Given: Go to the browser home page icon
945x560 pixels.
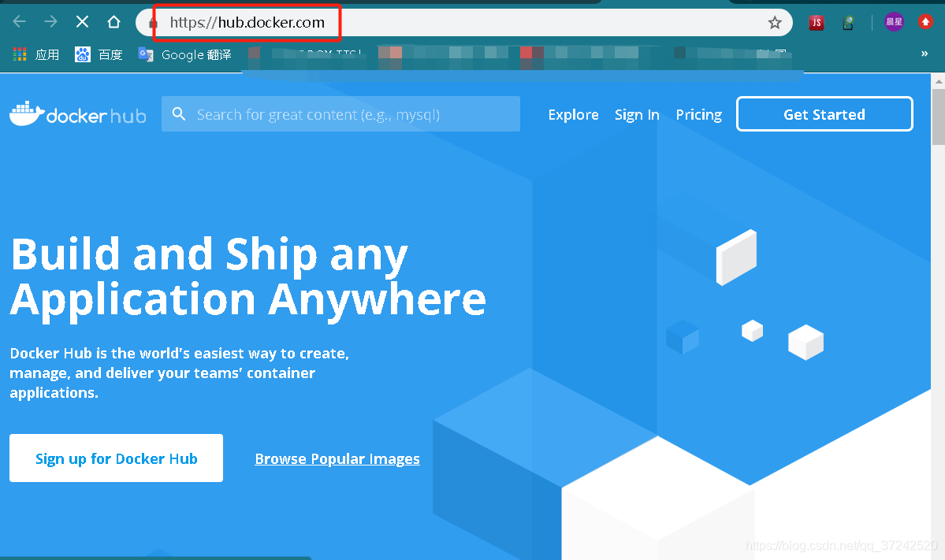Looking at the screenshot, I should pos(114,22).
